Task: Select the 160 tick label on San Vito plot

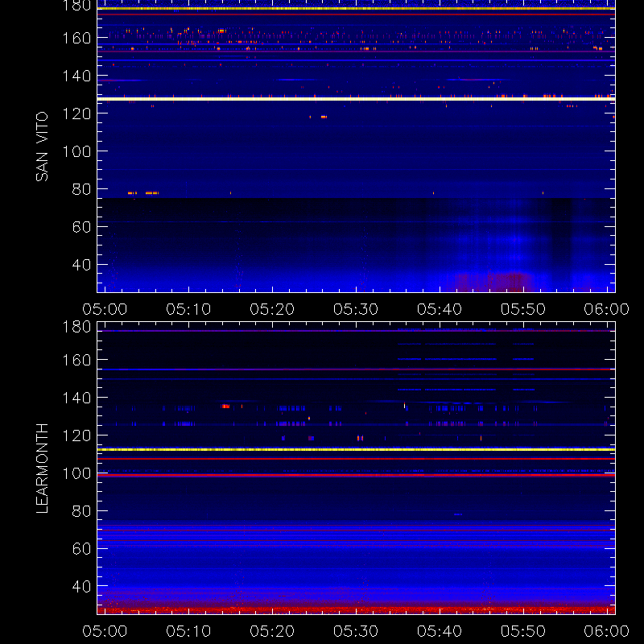Action: [x=76, y=38]
